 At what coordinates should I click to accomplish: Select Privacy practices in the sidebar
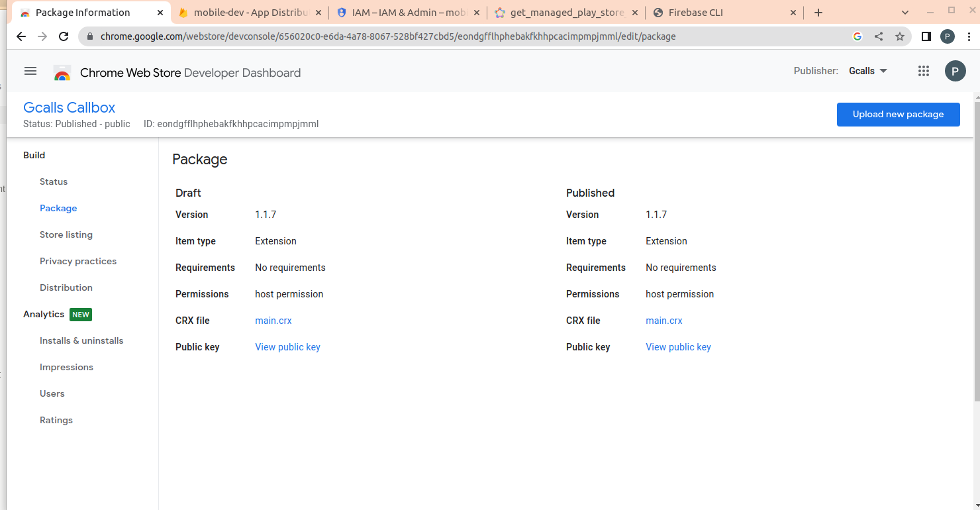(x=78, y=261)
